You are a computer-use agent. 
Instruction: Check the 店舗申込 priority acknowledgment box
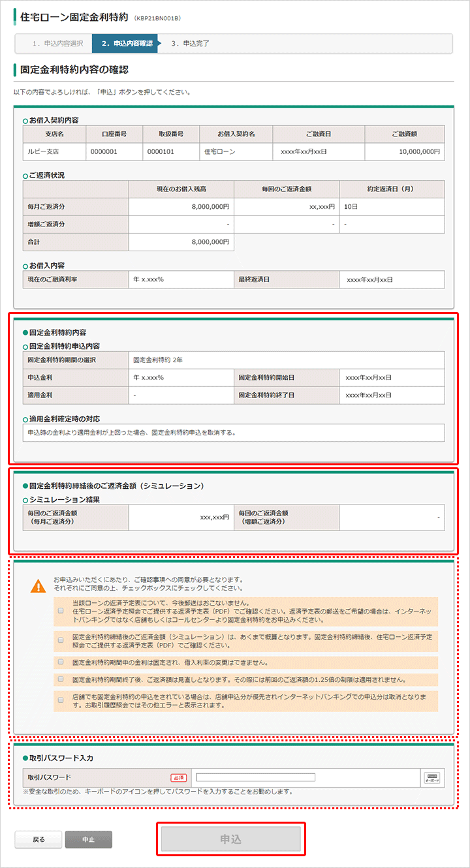61,701
